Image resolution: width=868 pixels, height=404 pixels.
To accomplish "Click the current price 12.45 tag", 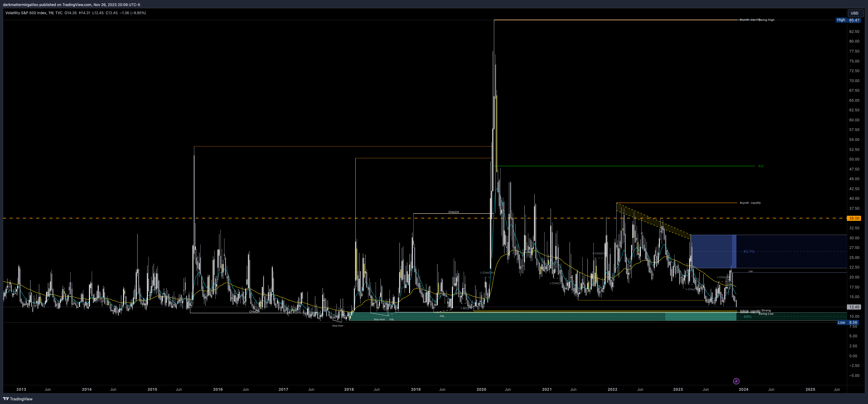I will coord(854,307).
